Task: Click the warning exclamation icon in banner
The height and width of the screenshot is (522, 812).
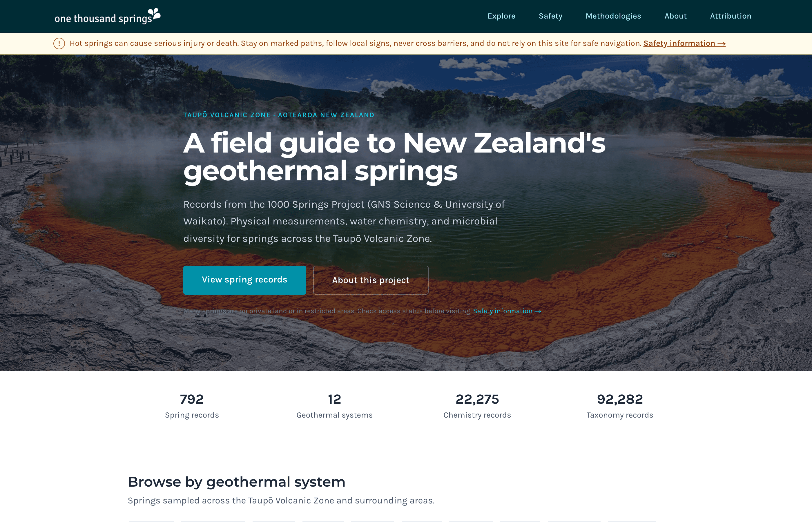Action: [59, 43]
